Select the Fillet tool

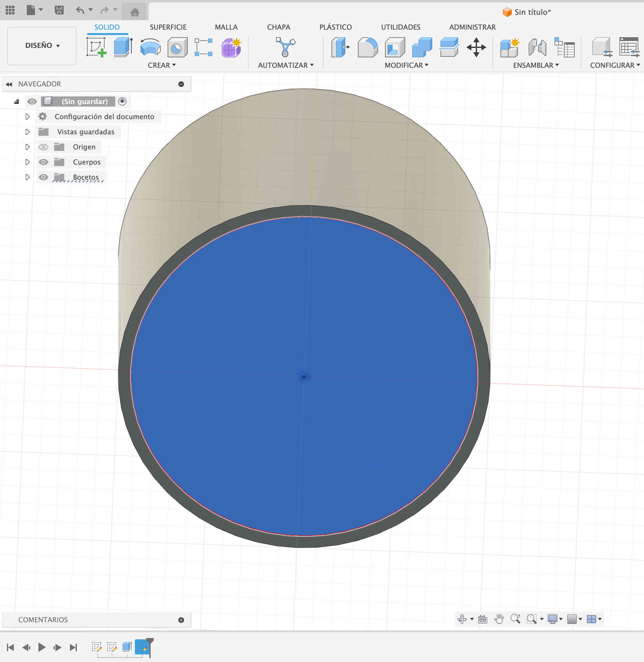click(x=368, y=47)
